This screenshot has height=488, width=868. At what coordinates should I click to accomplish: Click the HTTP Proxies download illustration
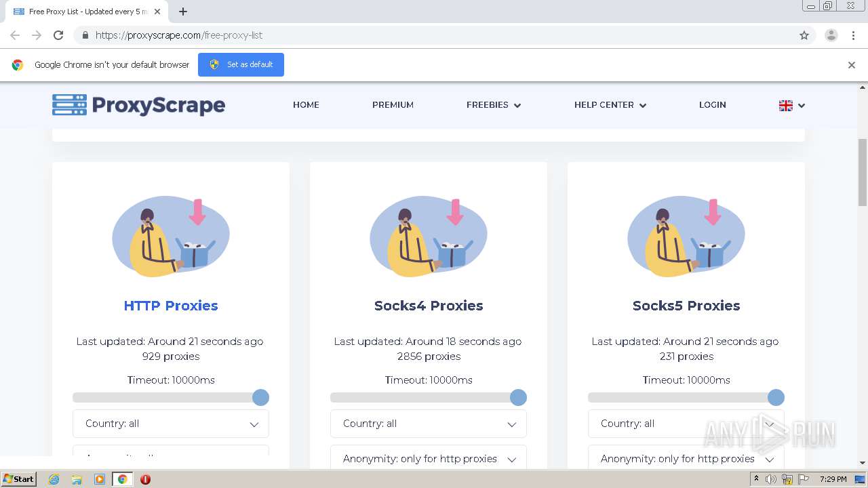[x=171, y=237]
